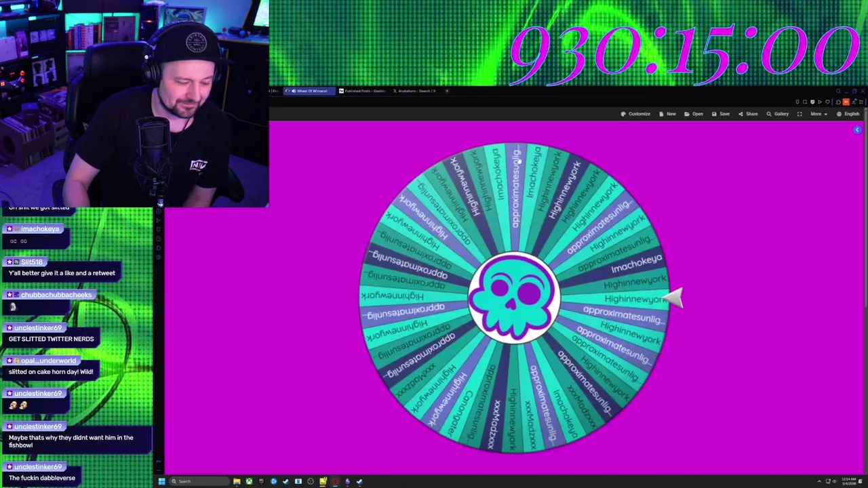This screenshot has width=868, height=488.
Task: Open File Explorer from taskbar
Action: [237, 481]
